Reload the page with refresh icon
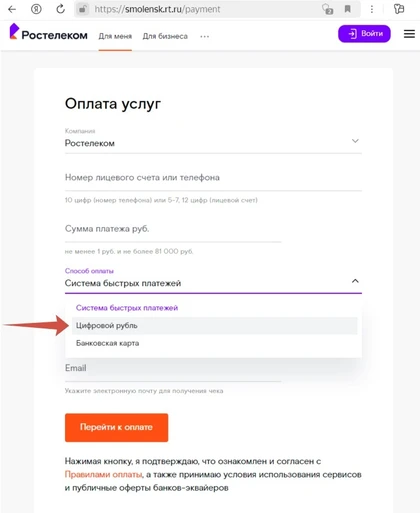Viewport: 420px width, 513px height. coord(60,9)
